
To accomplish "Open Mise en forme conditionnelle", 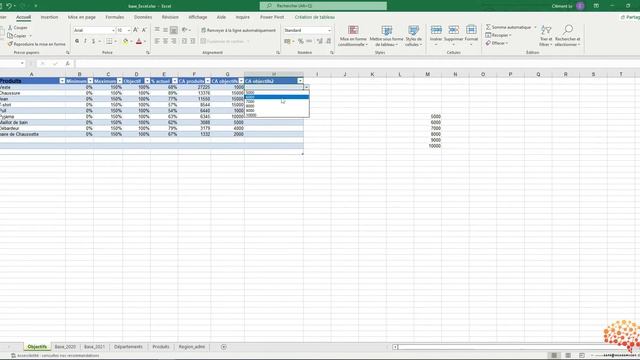I will tap(353, 36).
